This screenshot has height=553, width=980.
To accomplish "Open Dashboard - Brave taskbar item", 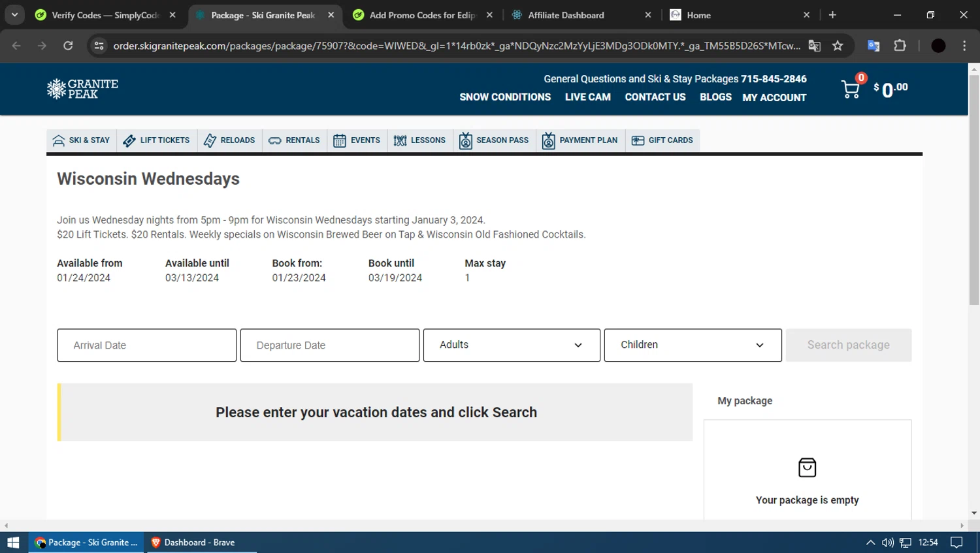I will point(201,543).
